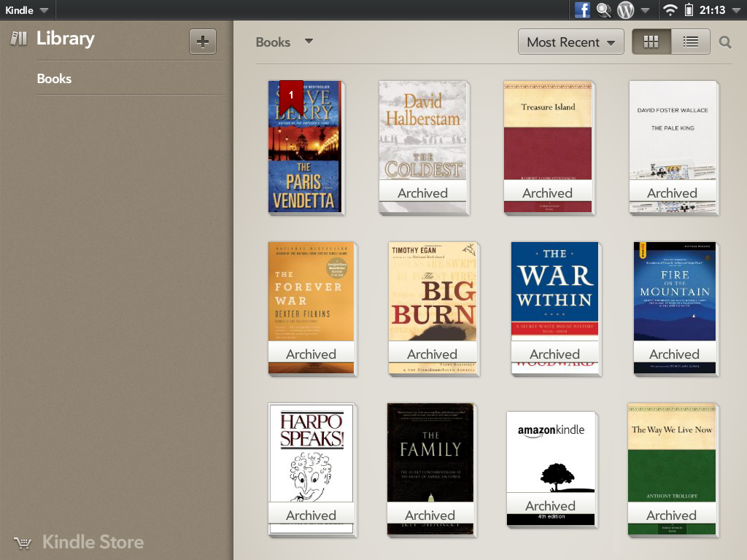This screenshot has height=560, width=747.
Task: Open the Treasure Island book
Action: [548, 147]
